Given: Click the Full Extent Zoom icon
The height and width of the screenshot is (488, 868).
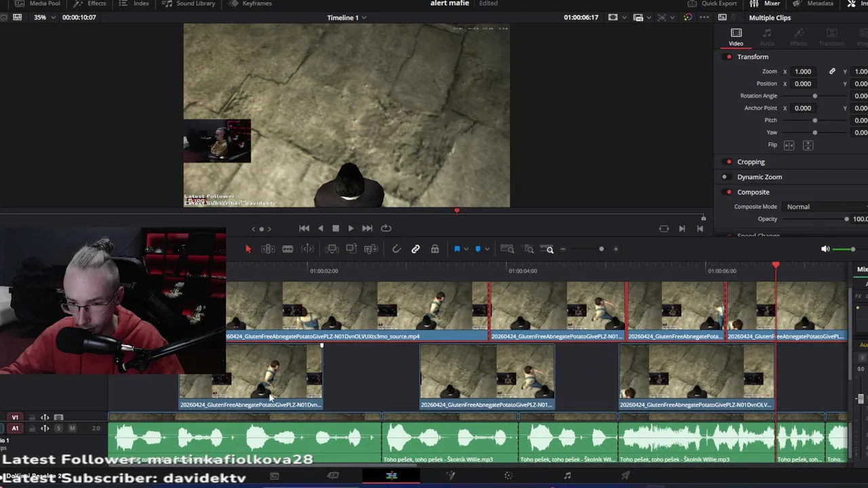Looking at the screenshot, I should point(507,249).
